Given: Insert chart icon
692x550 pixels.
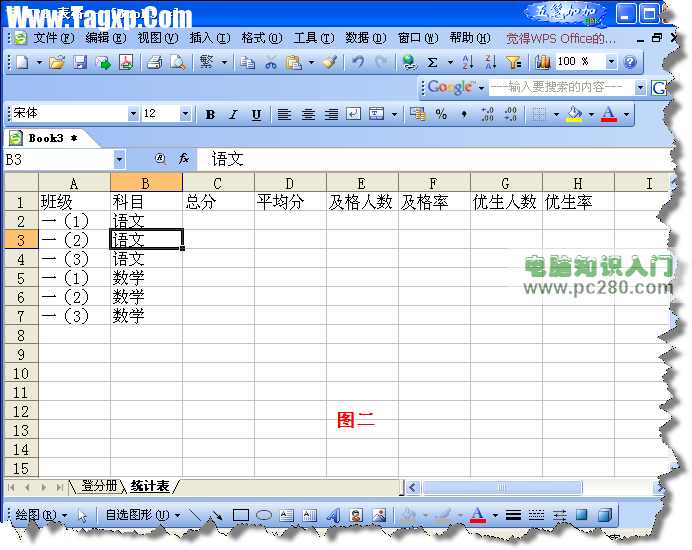Looking at the screenshot, I should point(543,62).
